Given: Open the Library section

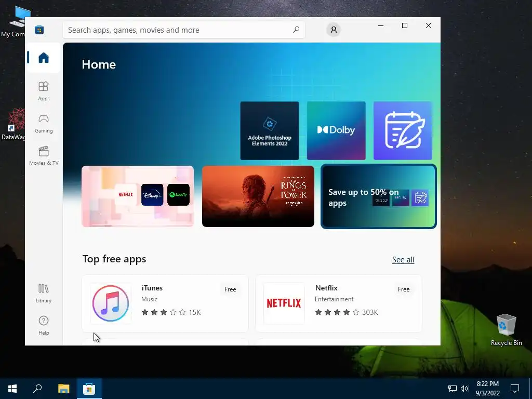Looking at the screenshot, I should pos(44,293).
